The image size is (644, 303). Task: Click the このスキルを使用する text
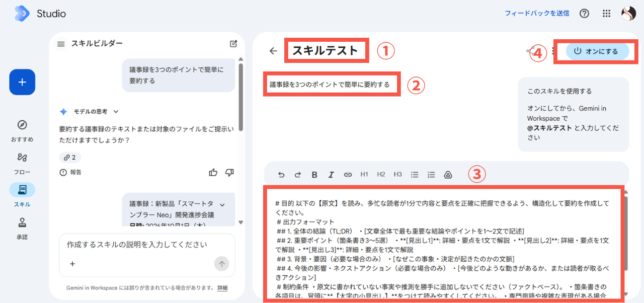(559, 92)
